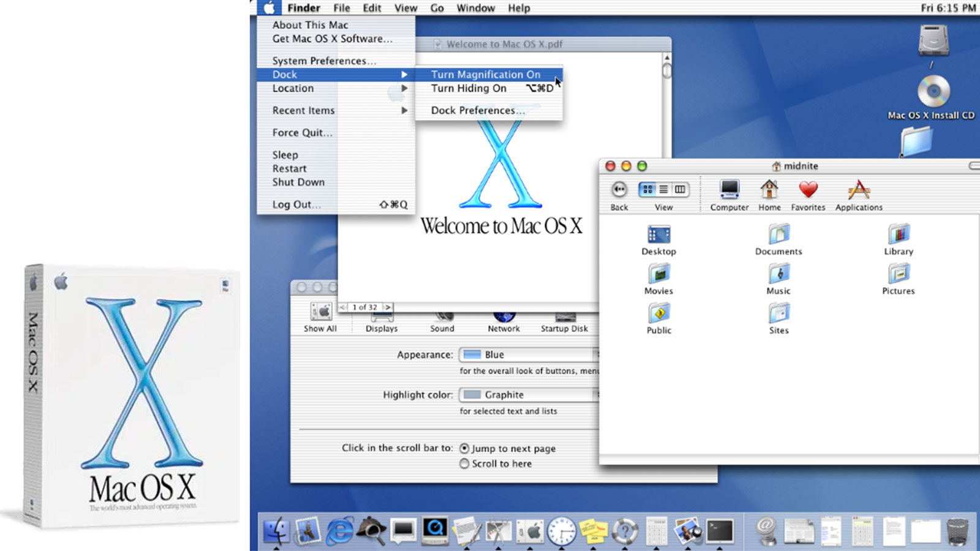Select the Scroll to here radio button
980x551 pixels.
(464, 463)
